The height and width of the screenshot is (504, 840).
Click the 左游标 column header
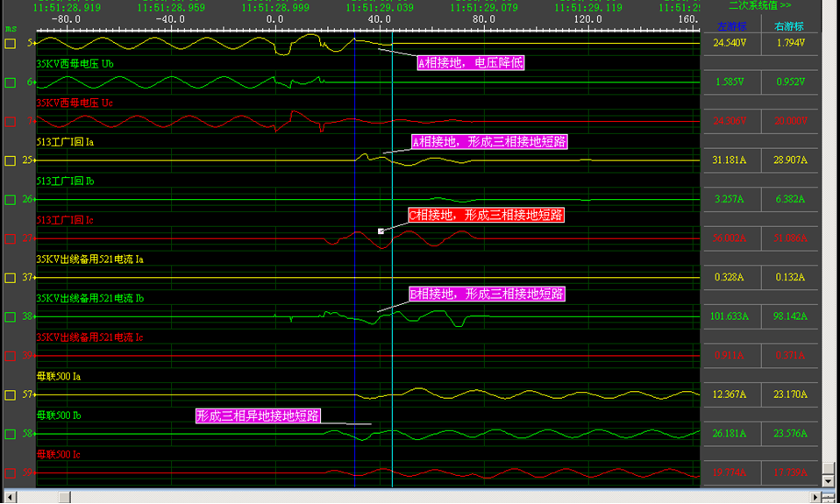point(731,26)
